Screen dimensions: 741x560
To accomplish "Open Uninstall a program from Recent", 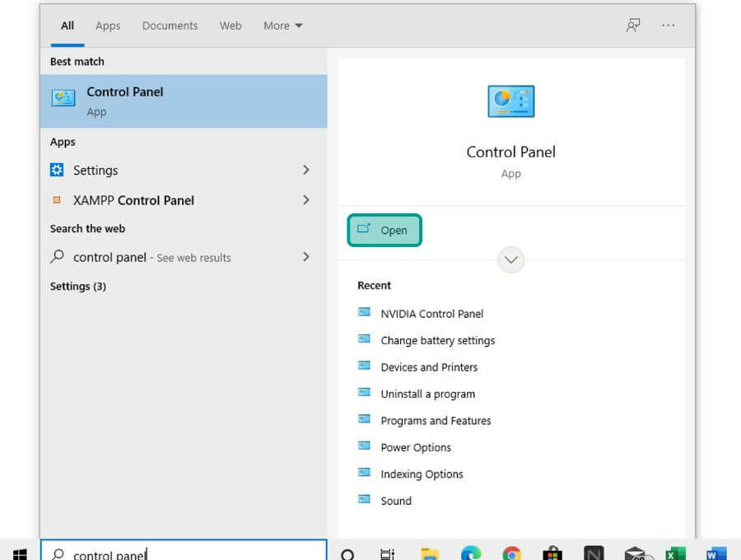I will click(x=427, y=394).
